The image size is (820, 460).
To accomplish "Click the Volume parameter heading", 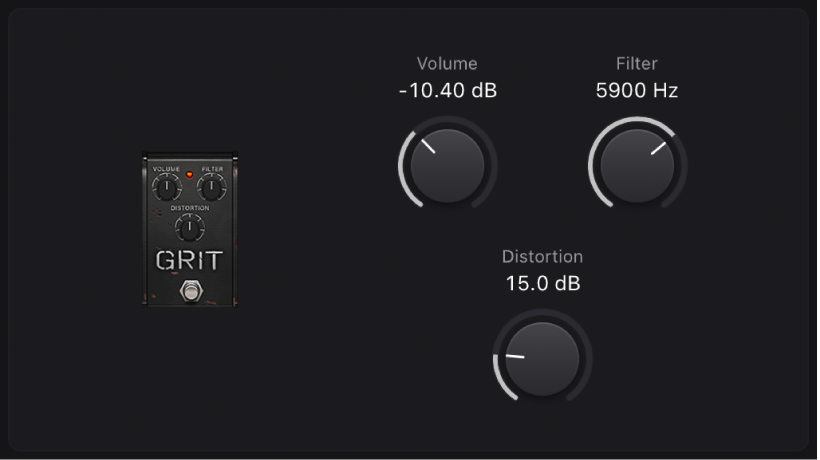I will tap(447, 64).
